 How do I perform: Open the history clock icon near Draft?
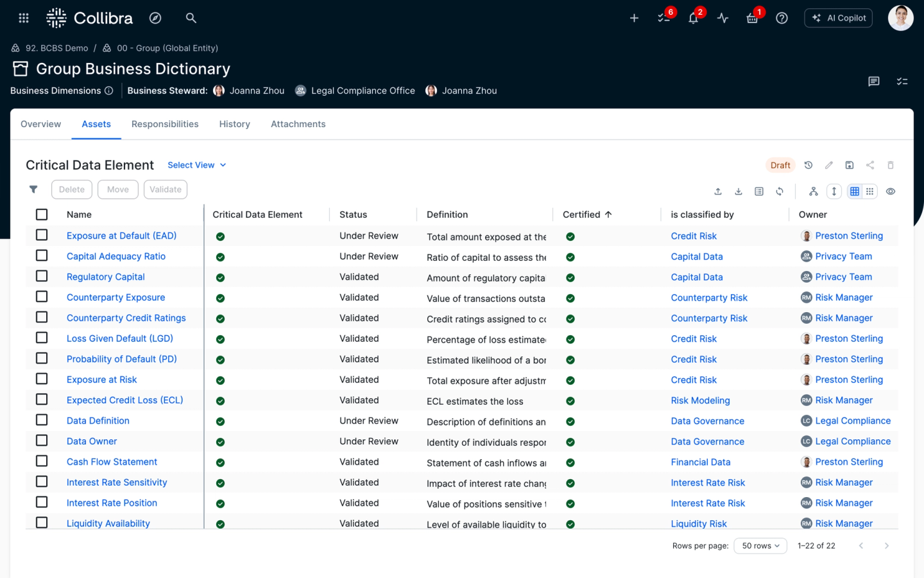(x=808, y=165)
